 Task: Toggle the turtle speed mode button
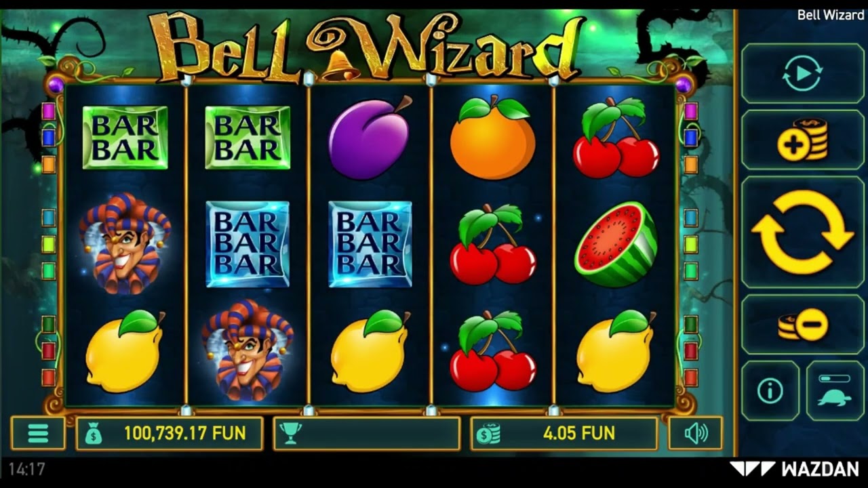835,390
